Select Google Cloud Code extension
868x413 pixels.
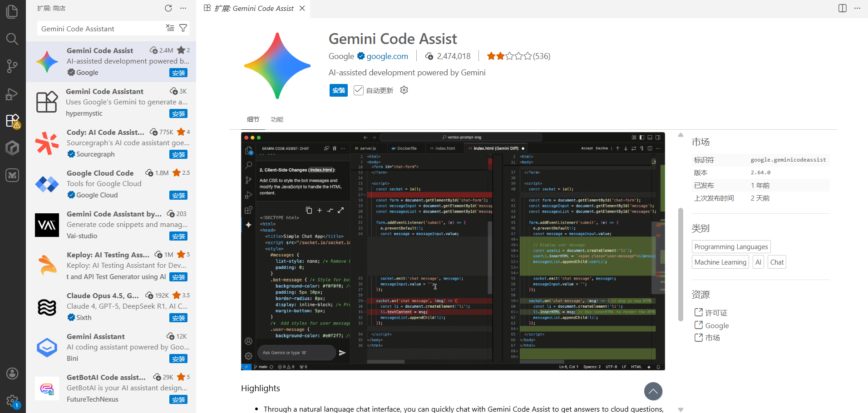tap(111, 184)
